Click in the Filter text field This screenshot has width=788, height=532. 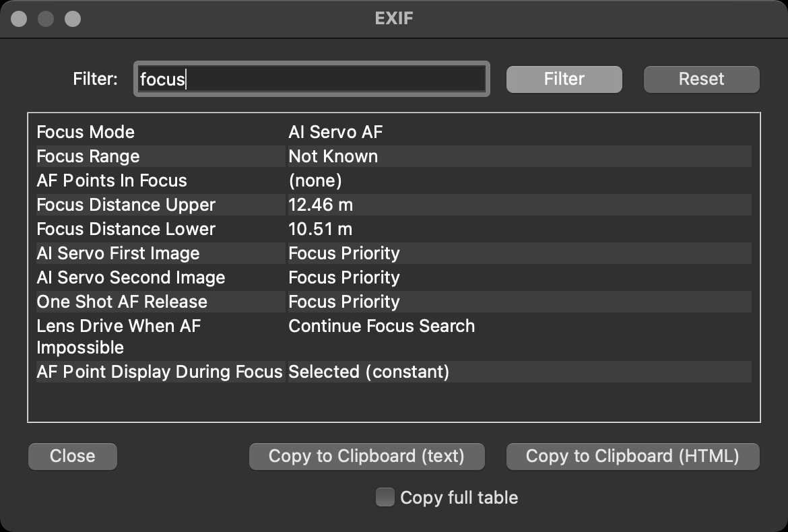click(x=311, y=79)
